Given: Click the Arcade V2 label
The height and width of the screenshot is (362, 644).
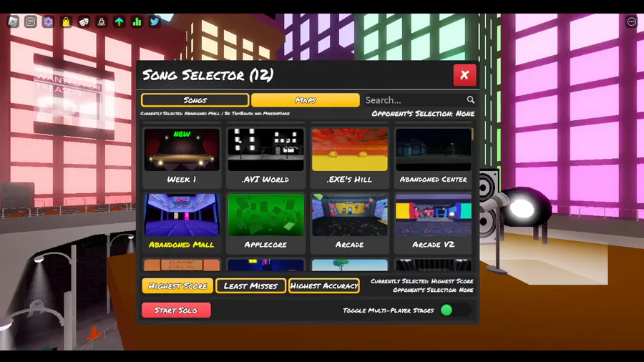Looking at the screenshot, I should pyautogui.click(x=434, y=245).
